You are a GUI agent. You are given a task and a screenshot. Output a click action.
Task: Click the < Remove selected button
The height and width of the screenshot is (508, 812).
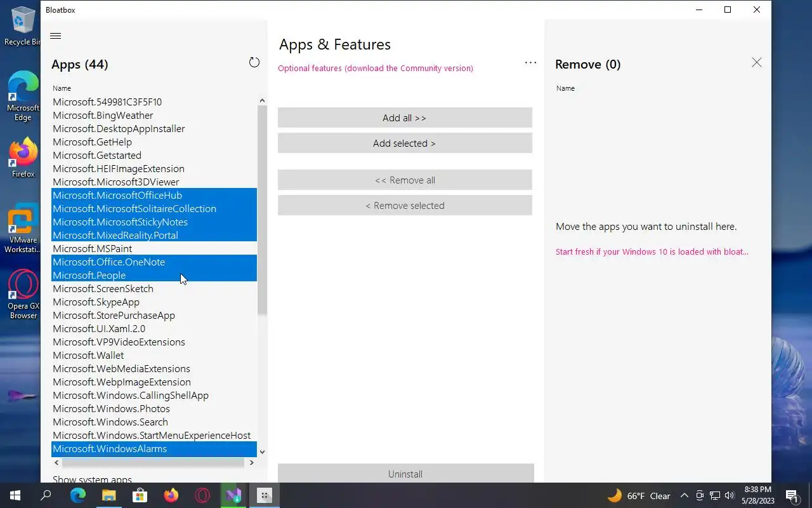point(405,205)
